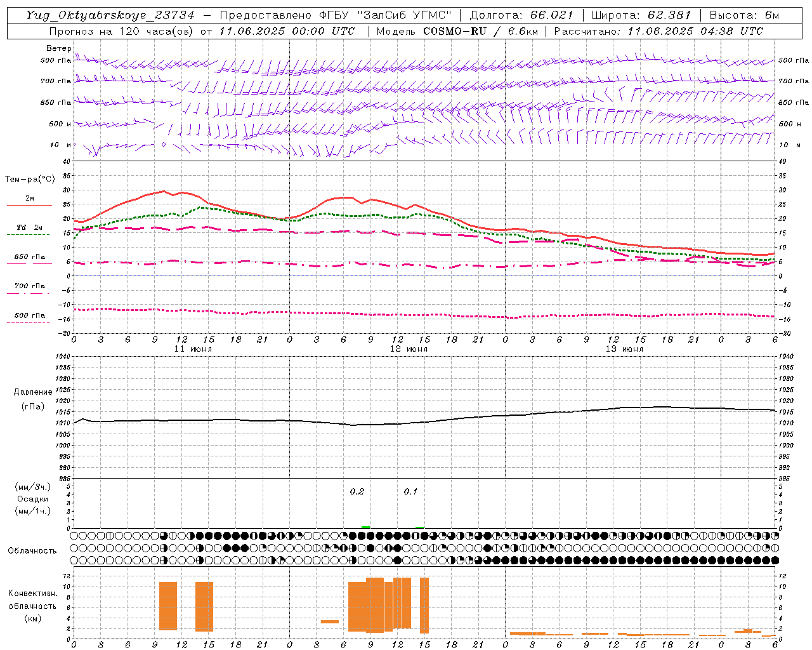Image resolution: width=812 pixels, height=650 pixels.
Task: Click the green precipitation bar under 0.1
Action: 420,527
